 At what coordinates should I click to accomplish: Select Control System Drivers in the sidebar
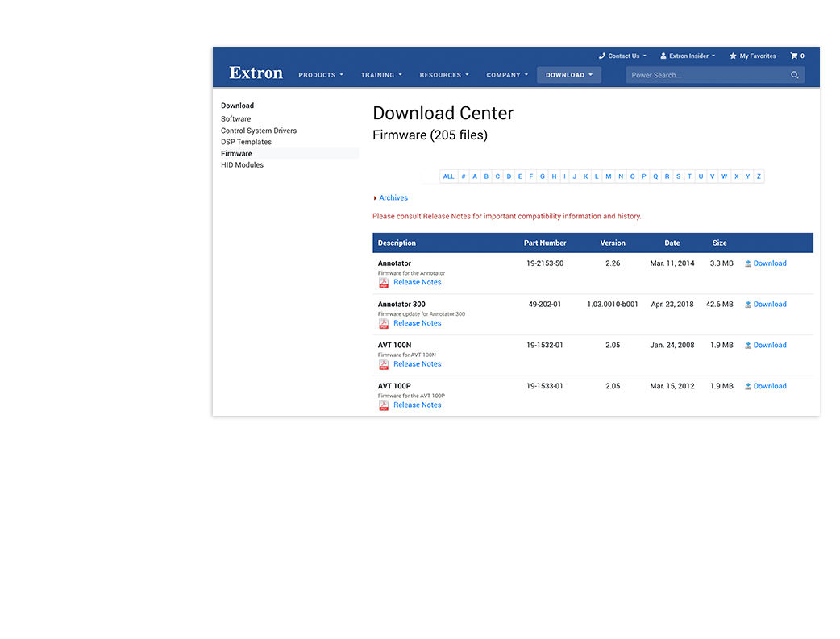pos(259,131)
